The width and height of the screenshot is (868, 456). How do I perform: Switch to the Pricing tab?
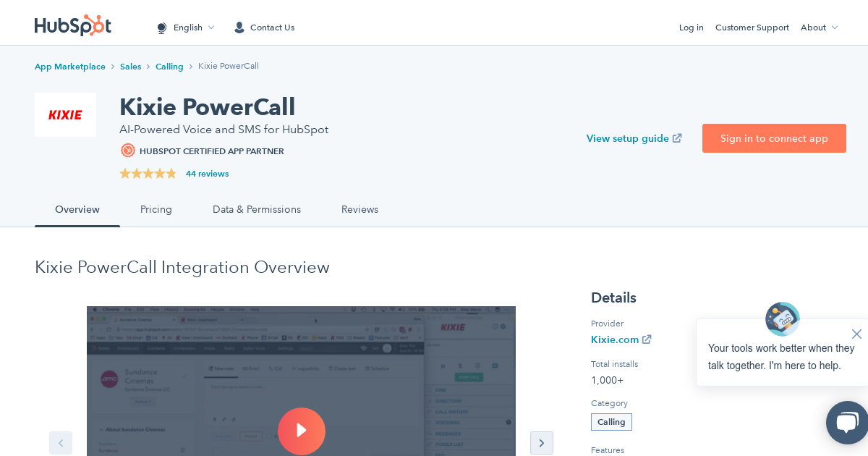(156, 209)
